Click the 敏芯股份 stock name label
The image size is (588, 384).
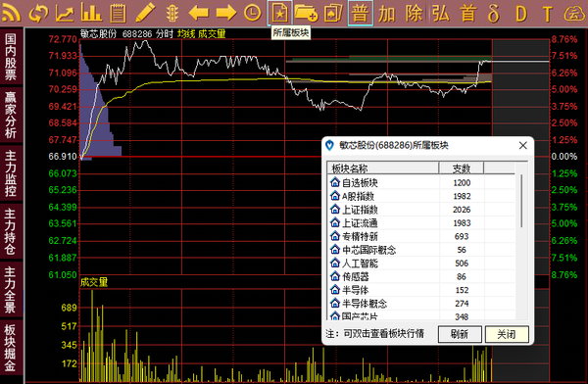tap(99, 34)
